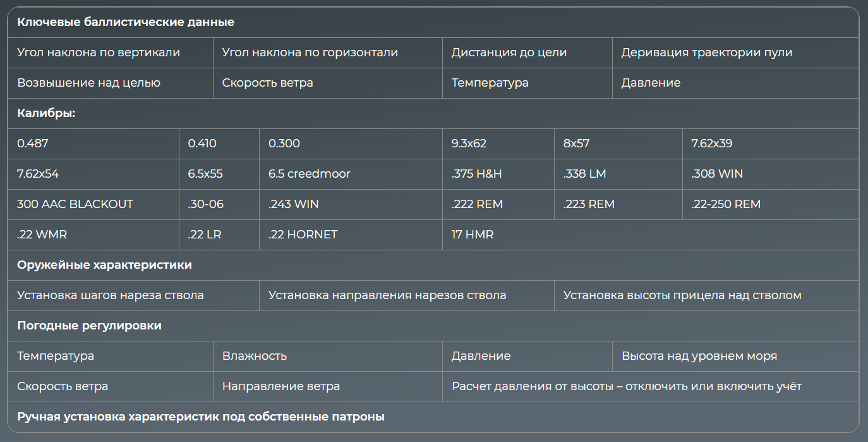Select 'Деривация траектории пули' entry
The image size is (868, 442).
click(706, 52)
